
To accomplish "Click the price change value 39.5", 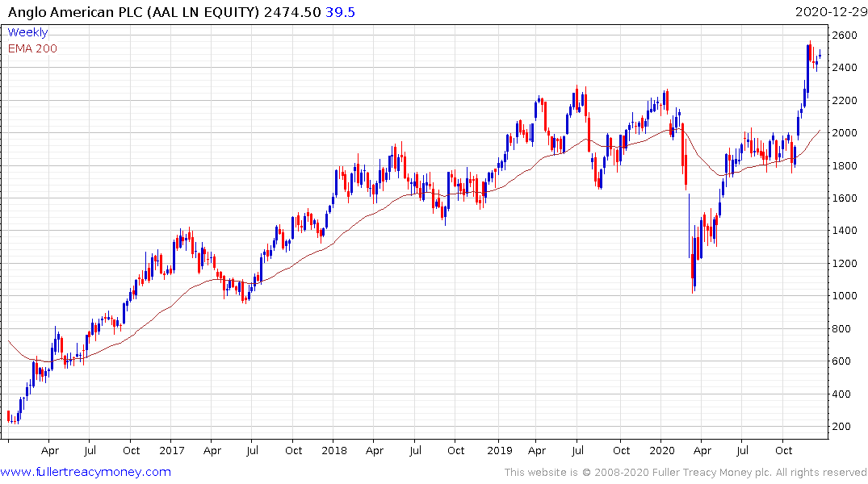I will click(340, 11).
